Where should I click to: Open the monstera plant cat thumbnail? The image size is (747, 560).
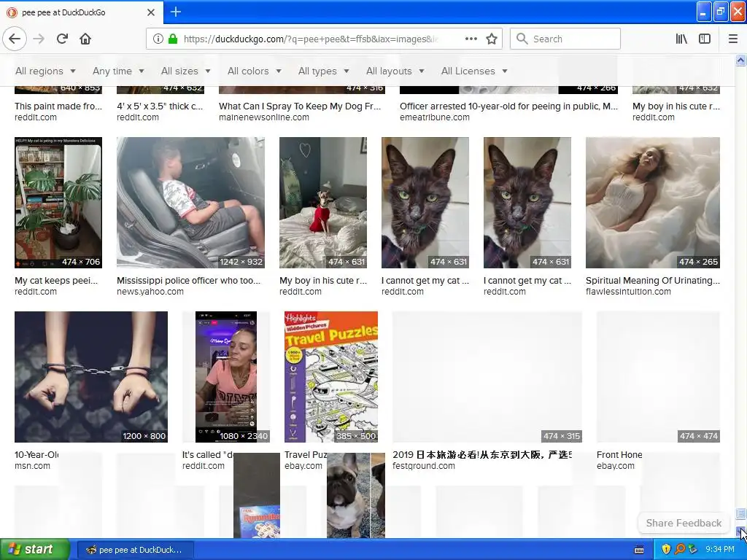[x=58, y=203]
